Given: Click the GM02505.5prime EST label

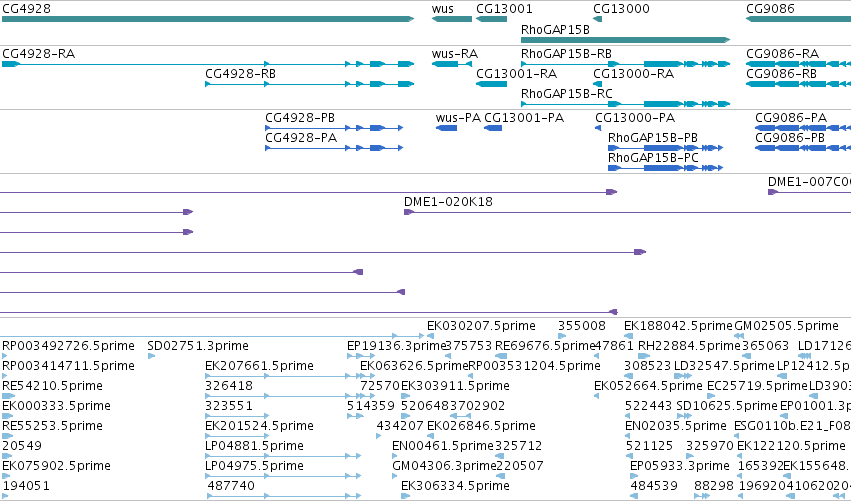Looking at the screenshot, I should tap(786, 326).
